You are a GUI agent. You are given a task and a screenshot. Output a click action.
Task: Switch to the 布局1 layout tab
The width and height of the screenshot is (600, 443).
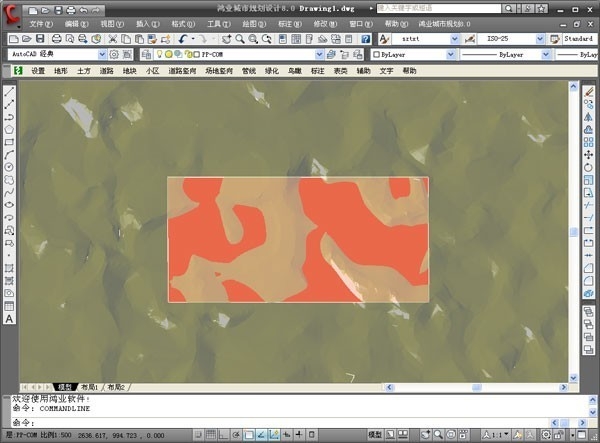coord(90,386)
